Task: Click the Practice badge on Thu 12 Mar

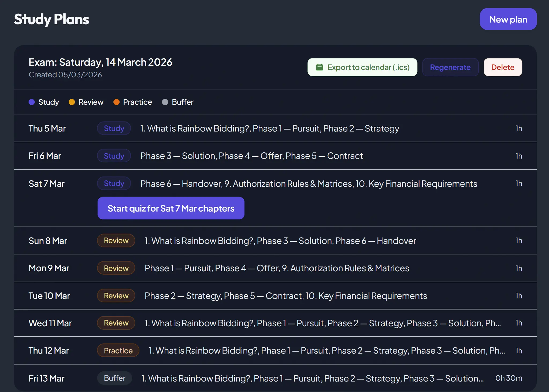Action: [x=118, y=350]
